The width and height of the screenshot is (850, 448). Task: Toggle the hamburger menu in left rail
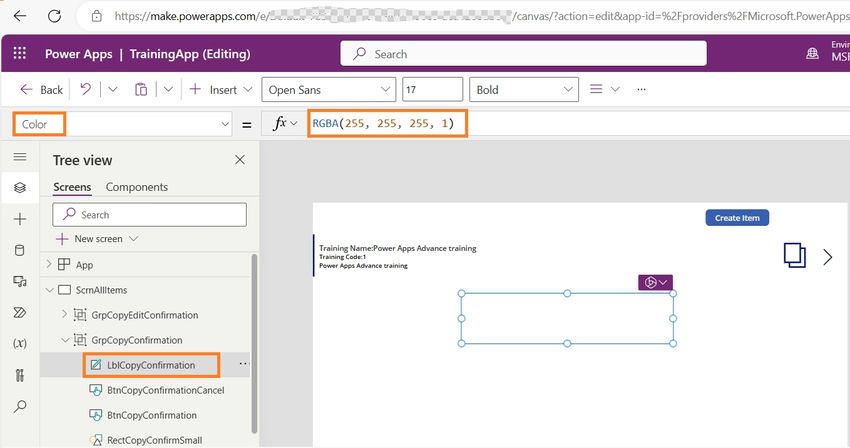(20, 157)
